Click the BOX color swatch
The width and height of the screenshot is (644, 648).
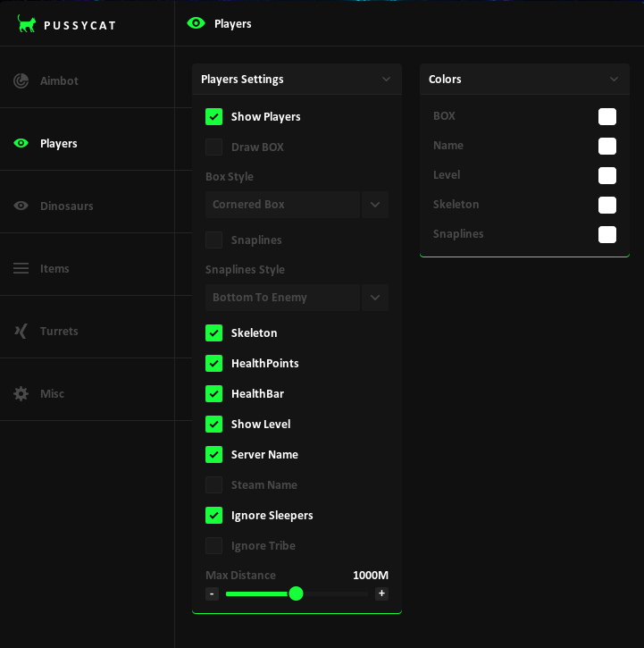click(x=607, y=117)
